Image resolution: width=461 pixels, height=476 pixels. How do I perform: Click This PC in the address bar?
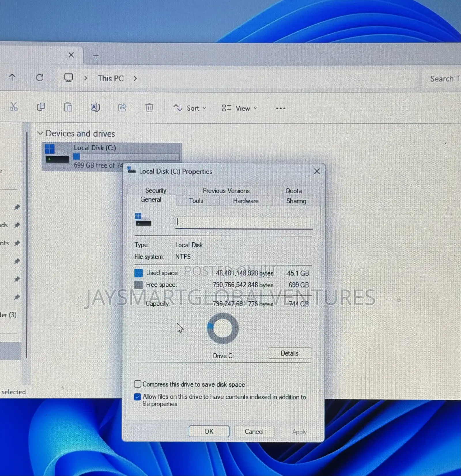pos(111,78)
